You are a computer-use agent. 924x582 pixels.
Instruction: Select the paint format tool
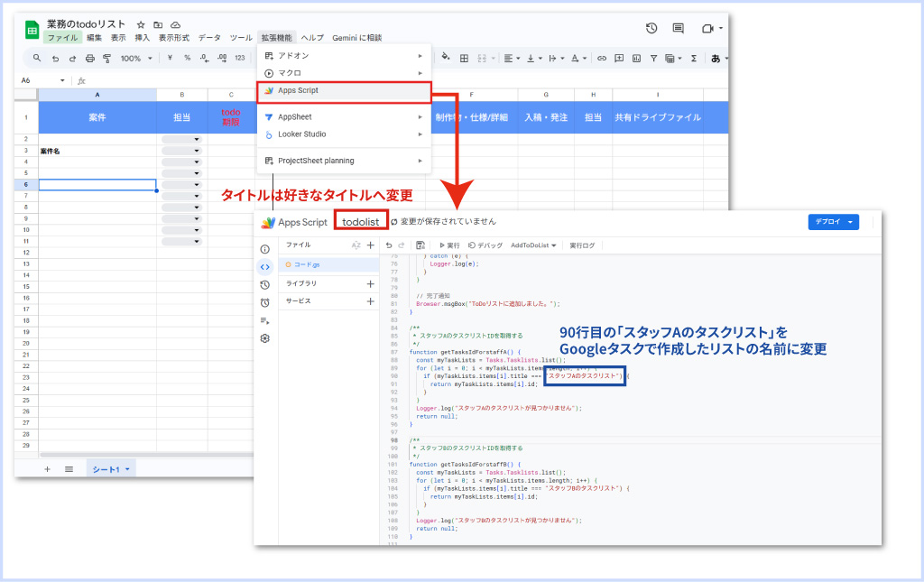click(106, 58)
